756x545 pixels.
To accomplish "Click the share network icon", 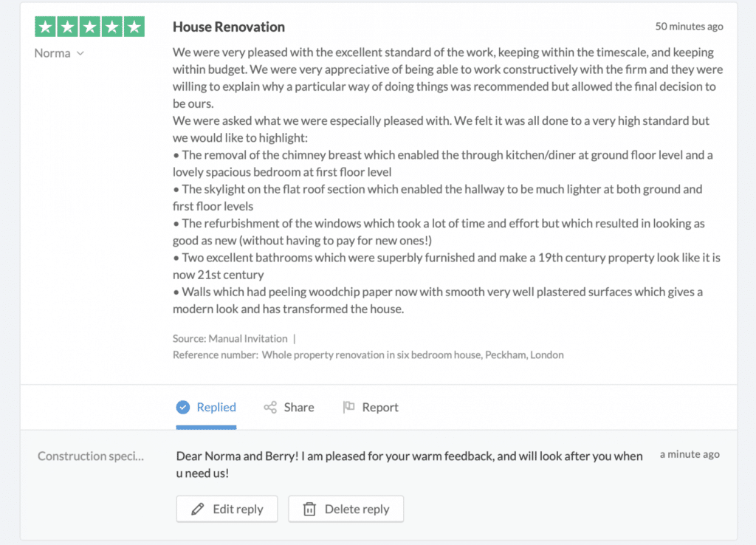I will (270, 407).
